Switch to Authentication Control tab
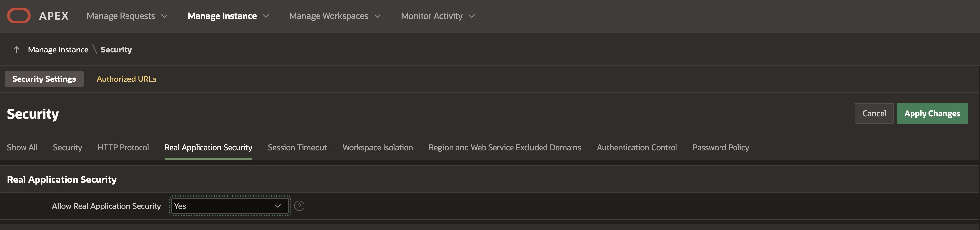Image resolution: width=980 pixels, height=230 pixels. click(636, 147)
